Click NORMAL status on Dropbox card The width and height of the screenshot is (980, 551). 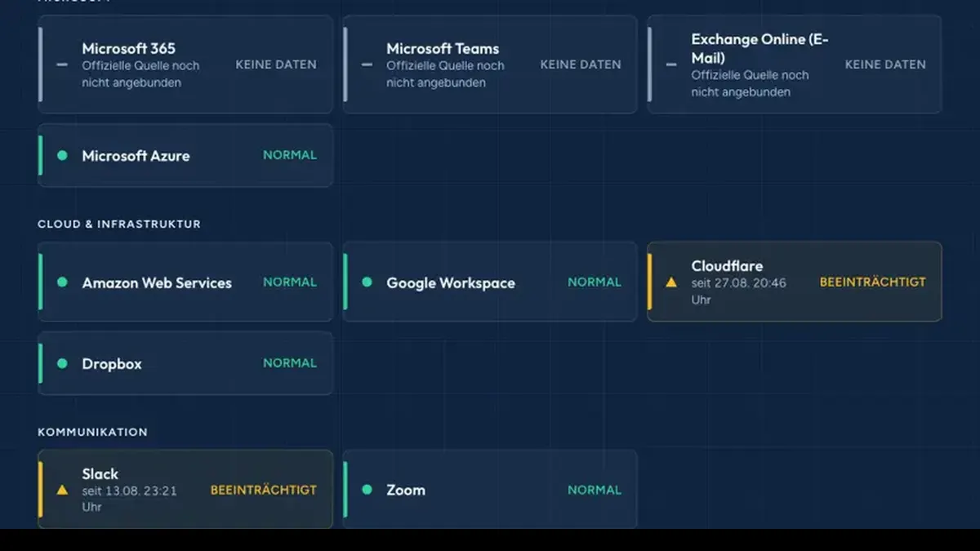(290, 363)
